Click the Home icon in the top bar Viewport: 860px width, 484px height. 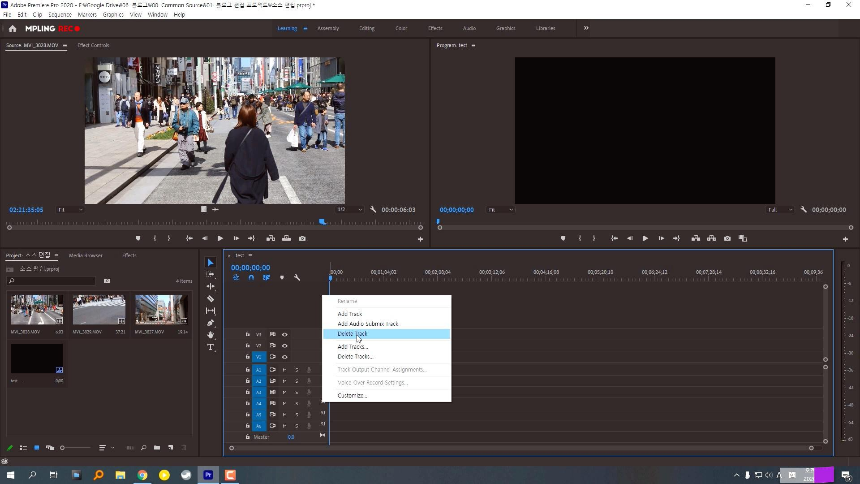click(12, 28)
